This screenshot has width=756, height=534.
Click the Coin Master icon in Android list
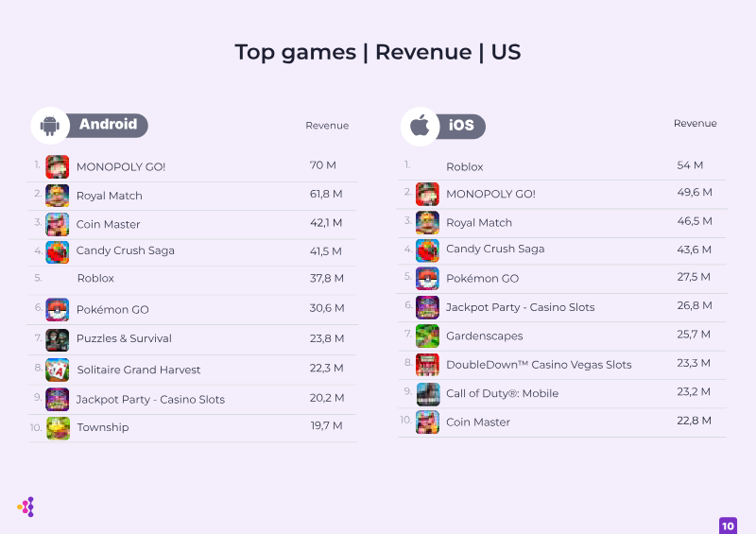point(58,225)
